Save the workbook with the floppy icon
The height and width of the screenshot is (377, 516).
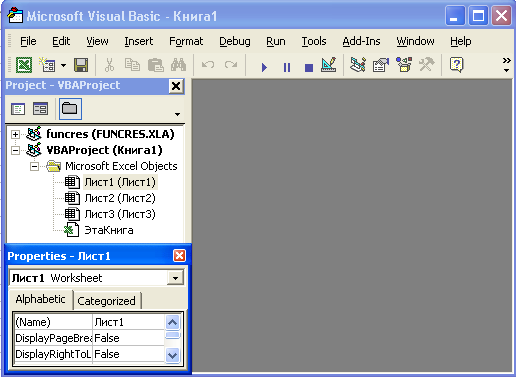click(x=81, y=65)
